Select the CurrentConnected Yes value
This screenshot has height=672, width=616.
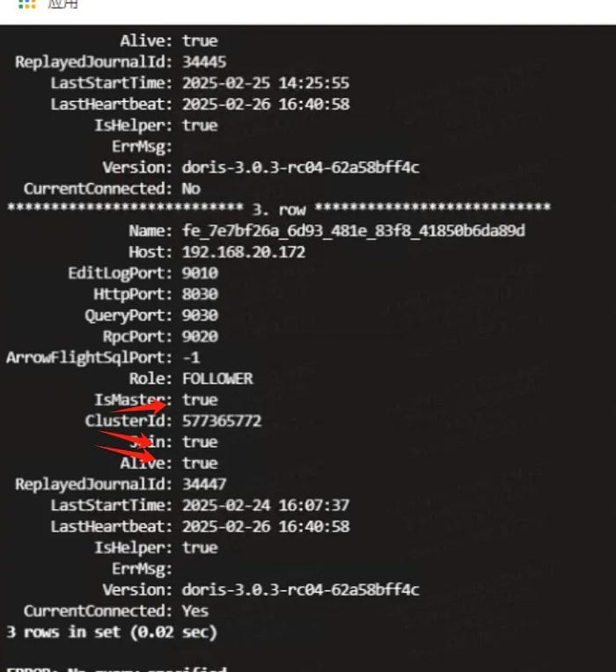195,610
